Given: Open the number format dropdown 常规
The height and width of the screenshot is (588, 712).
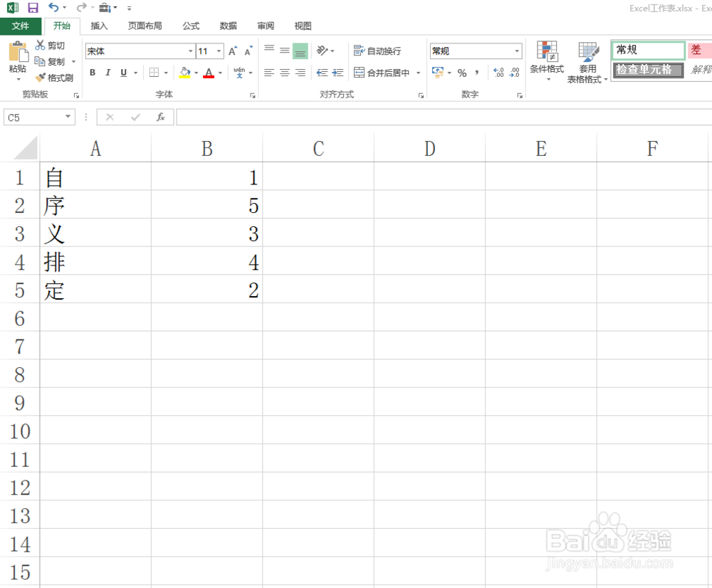Looking at the screenshot, I should pyautogui.click(x=517, y=51).
